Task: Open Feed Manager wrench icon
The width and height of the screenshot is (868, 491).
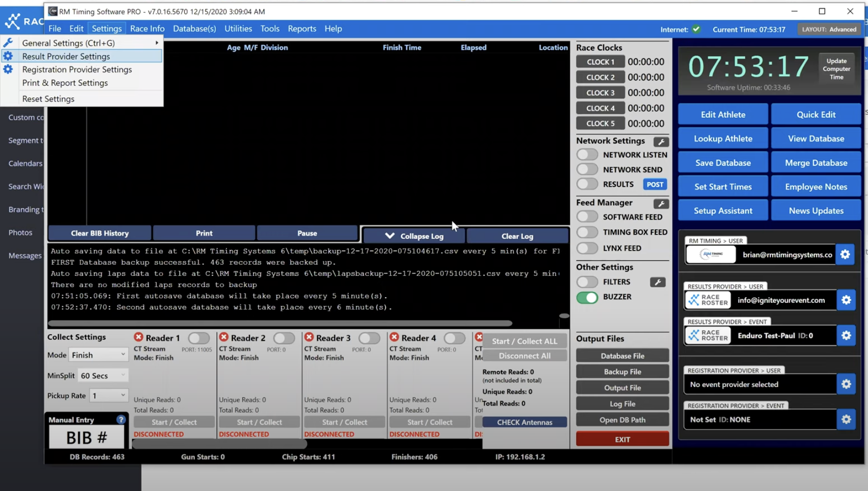Action: 660,204
